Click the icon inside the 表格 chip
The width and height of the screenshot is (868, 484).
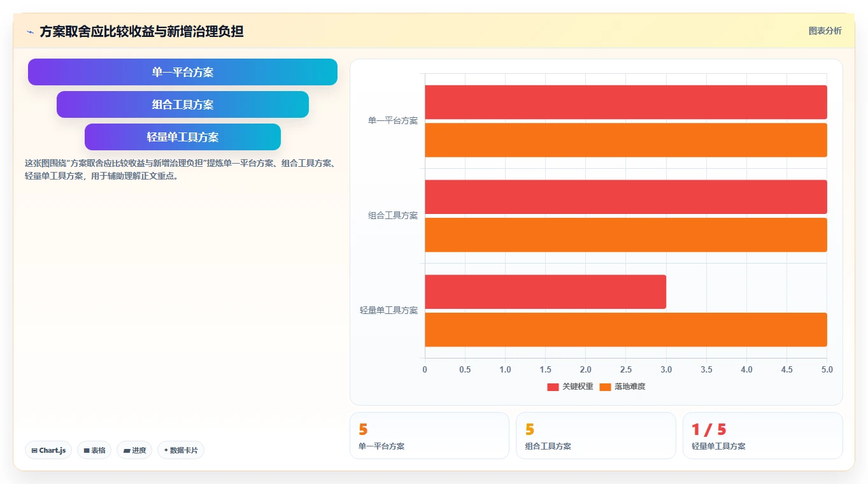[87, 450]
